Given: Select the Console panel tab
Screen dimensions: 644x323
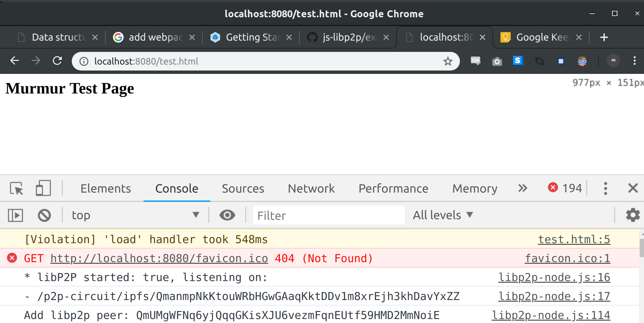Looking at the screenshot, I should pyautogui.click(x=177, y=188).
